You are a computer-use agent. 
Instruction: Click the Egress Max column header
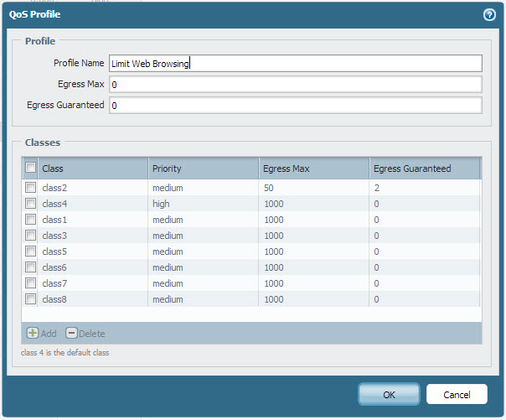(312, 169)
